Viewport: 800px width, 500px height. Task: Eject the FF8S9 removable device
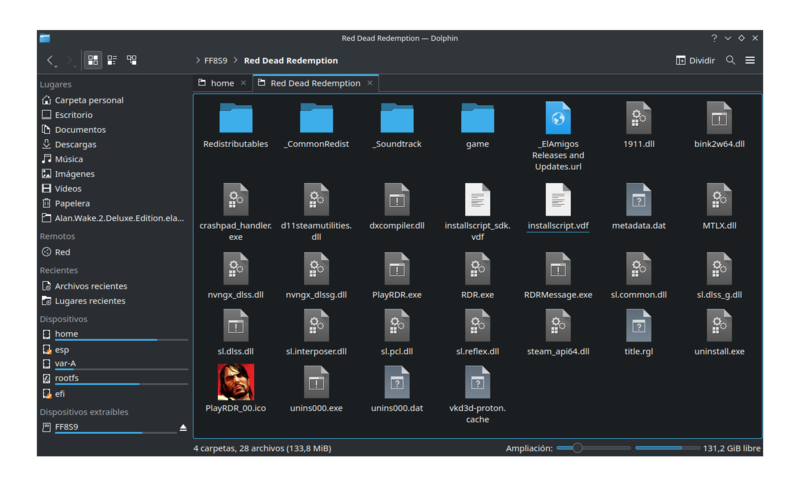click(183, 428)
